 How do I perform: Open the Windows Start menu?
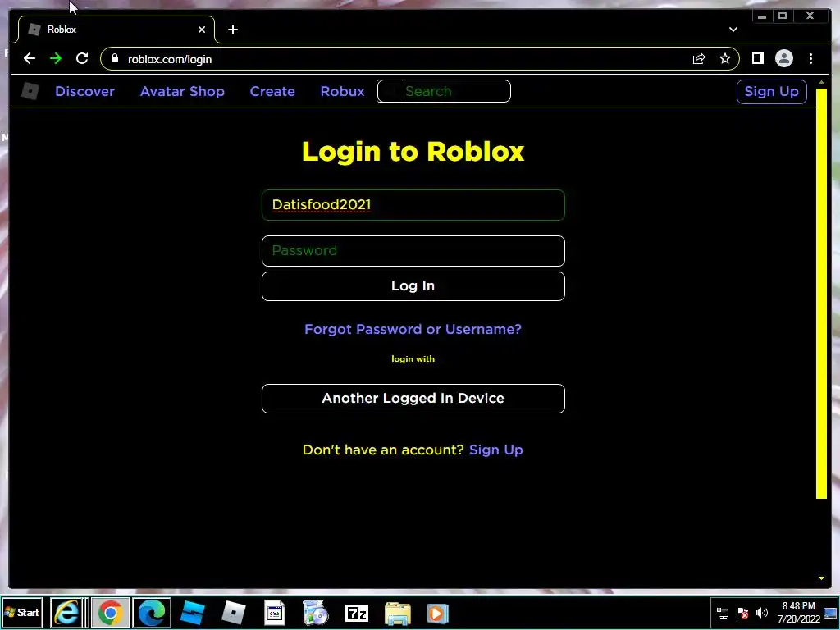22,612
